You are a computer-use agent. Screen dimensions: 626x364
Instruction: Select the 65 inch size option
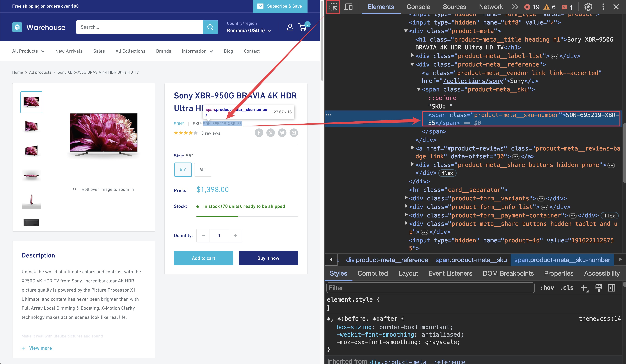(203, 170)
